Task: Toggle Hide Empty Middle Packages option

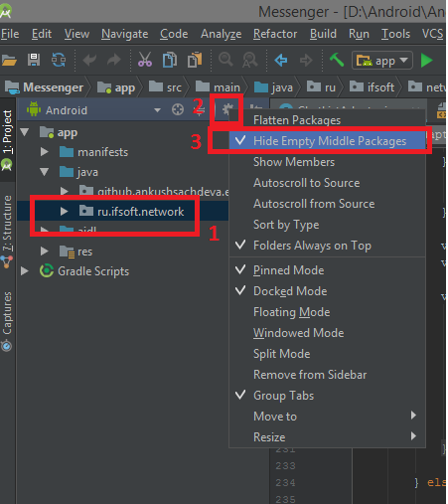Action: tap(327, 141)
